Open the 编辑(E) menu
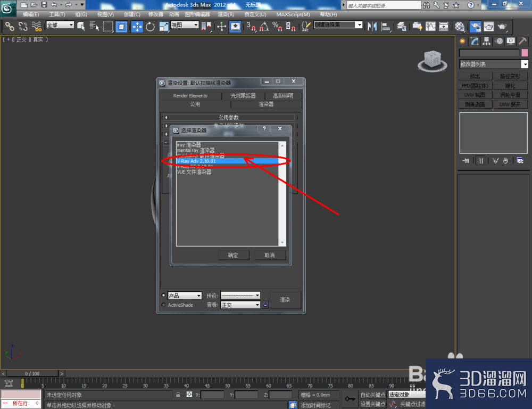 click(30, 14)
